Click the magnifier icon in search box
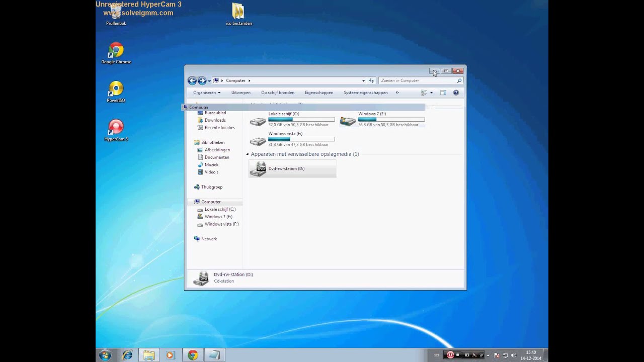644x362 pixels. click(x=459, y=80)
